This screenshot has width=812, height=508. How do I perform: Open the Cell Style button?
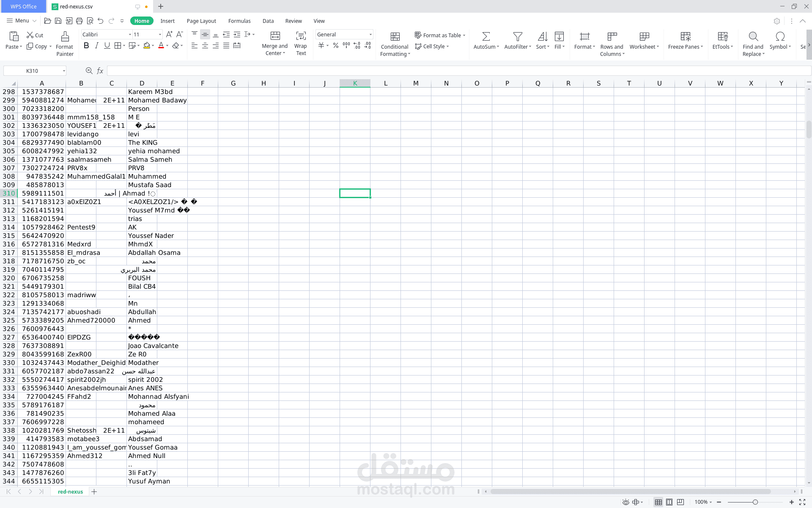click(432, 47)
